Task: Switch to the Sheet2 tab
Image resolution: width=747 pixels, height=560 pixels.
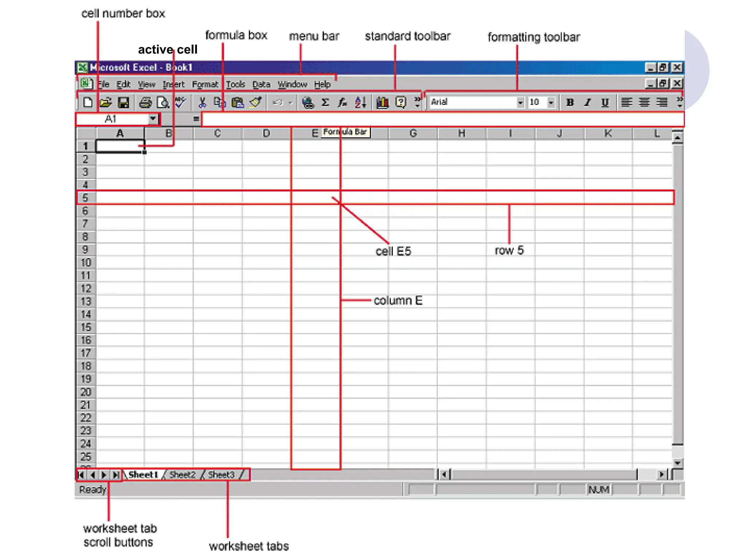Action: point(182,475)
